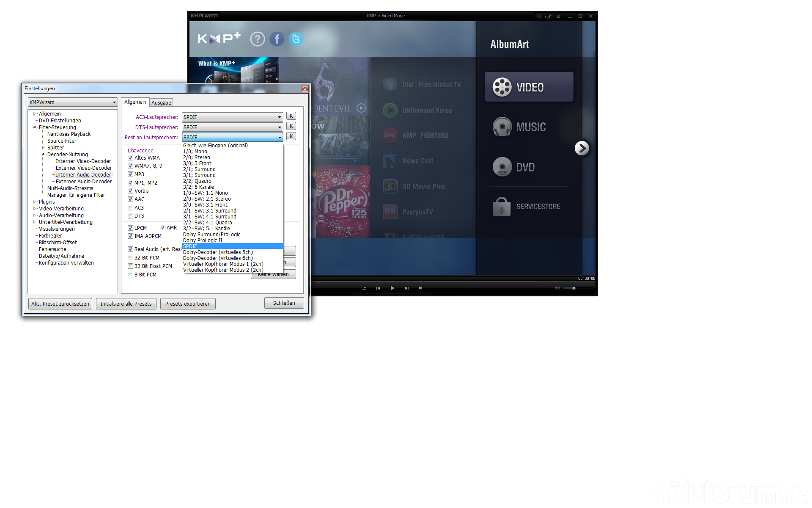This screenshot has width=812, height=508.
Task: Switch to the Ausgabe tab
Action: coord(161,102)
